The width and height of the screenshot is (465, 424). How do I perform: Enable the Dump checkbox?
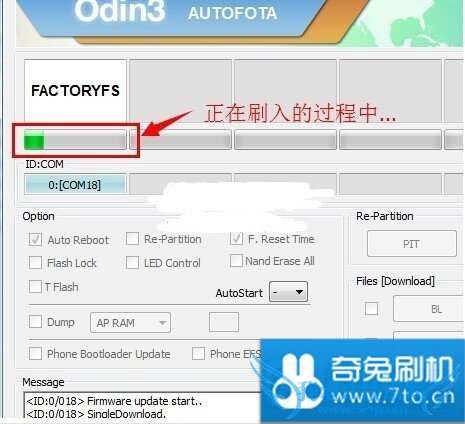pos(35,322)
